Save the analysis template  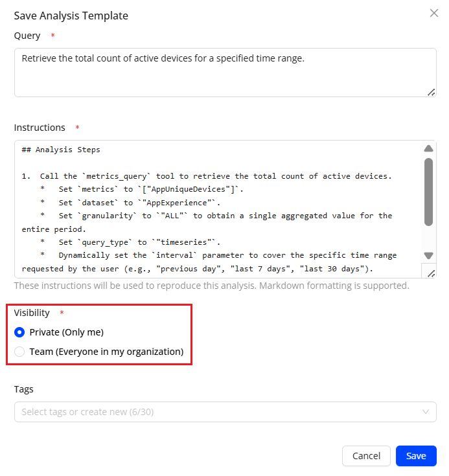416,456
